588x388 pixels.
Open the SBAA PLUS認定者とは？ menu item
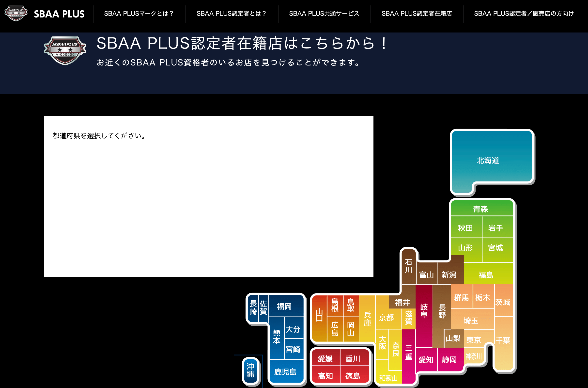pyautogui.click(x=232, y=14)
